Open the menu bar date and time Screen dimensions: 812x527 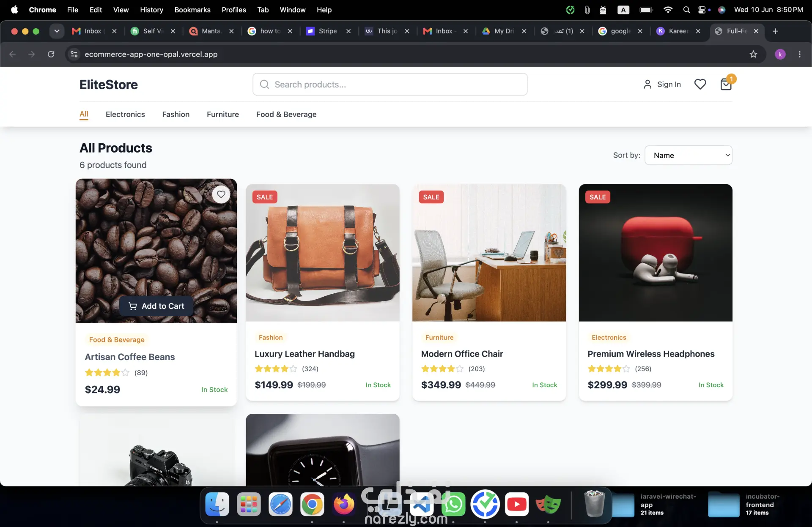tap(768, 10)
